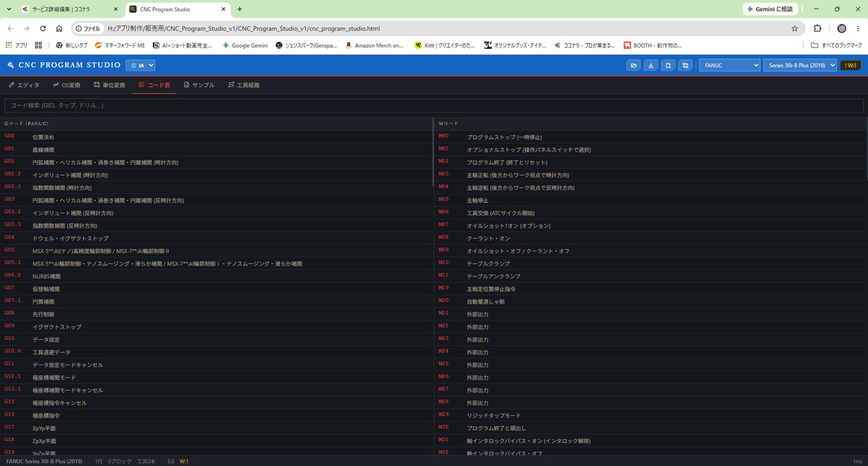The width and height of the screenshot is (868, 466).
Task: Bookmark this page with star icon
Action: pos(795,28)
